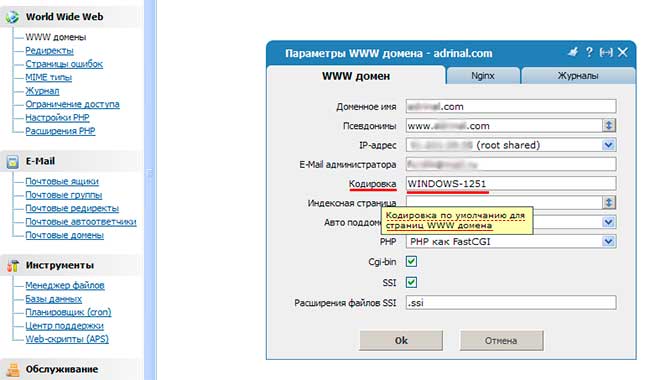Open the Web-скрипты (APS) link
650x380 pixels.
coord(67,339)
